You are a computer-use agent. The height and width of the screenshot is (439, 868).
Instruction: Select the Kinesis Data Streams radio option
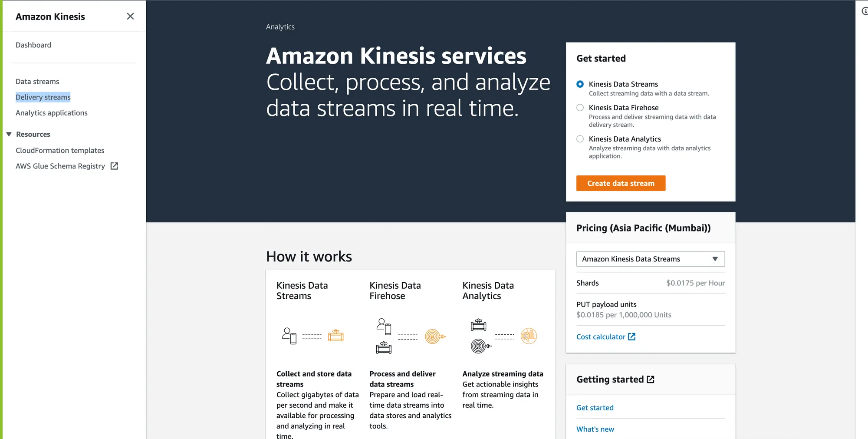580,84
